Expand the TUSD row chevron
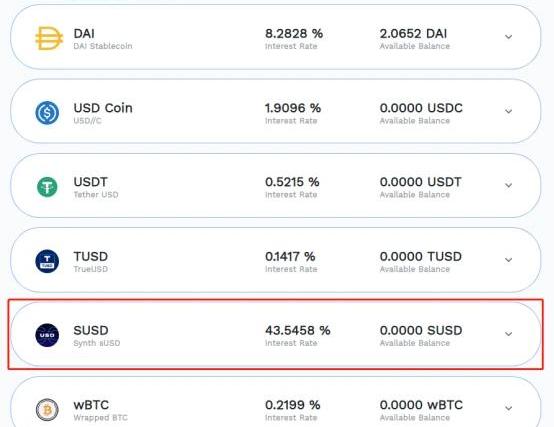This screenshot has height=427, width=554. (508, 260)
